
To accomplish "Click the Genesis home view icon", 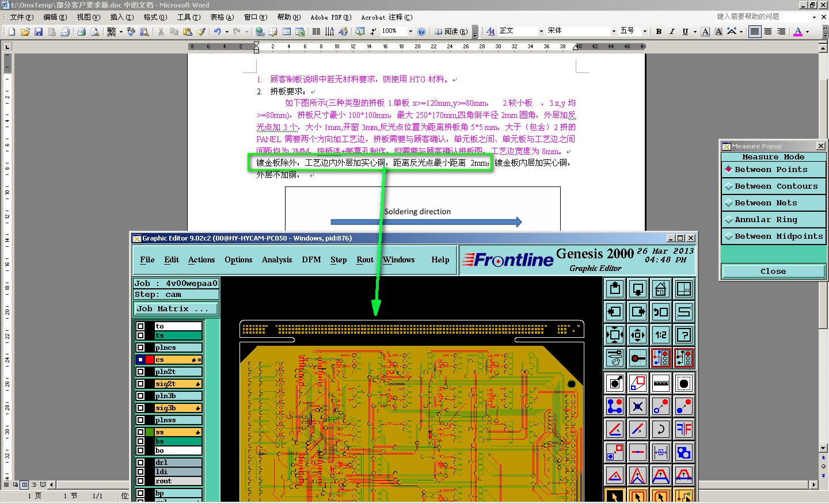I will (661, 289).
